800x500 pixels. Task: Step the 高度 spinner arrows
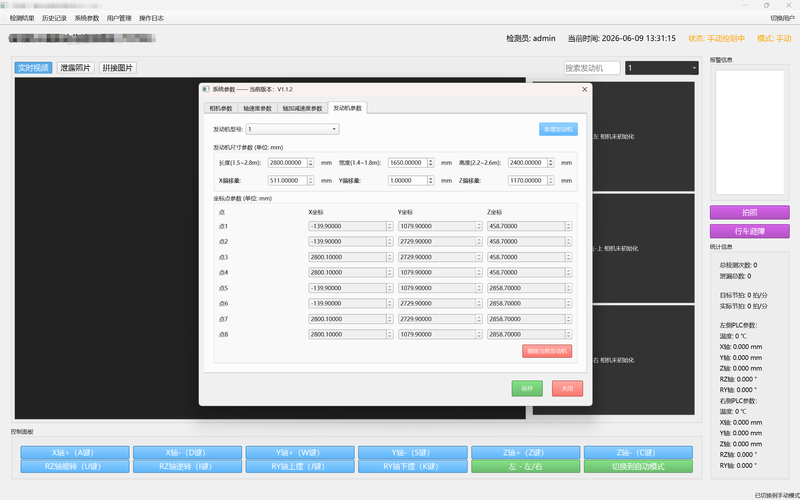[551, 163]
